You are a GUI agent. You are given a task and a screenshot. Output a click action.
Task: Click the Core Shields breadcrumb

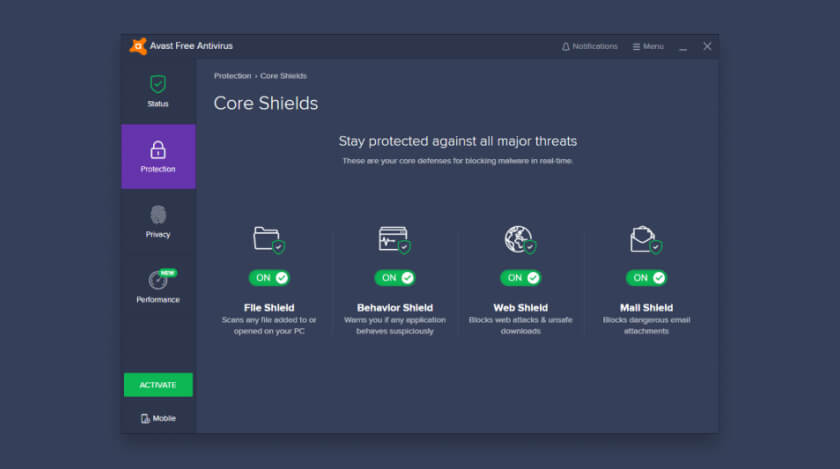click(x=283, y=76)
